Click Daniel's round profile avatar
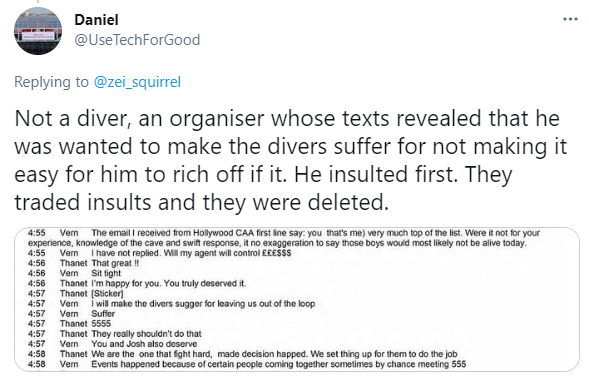This screenshot has width=589, height=381. [38, 31]
